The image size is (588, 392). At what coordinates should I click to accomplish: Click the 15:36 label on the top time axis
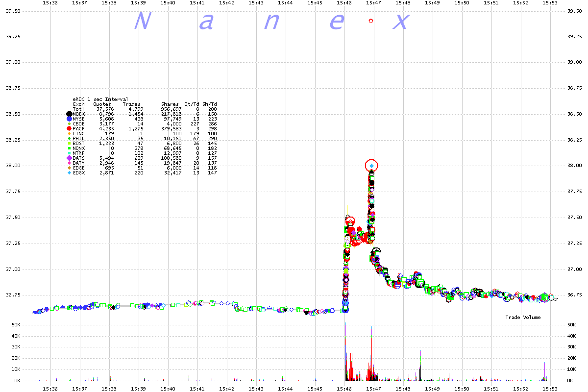click(50, 3)
